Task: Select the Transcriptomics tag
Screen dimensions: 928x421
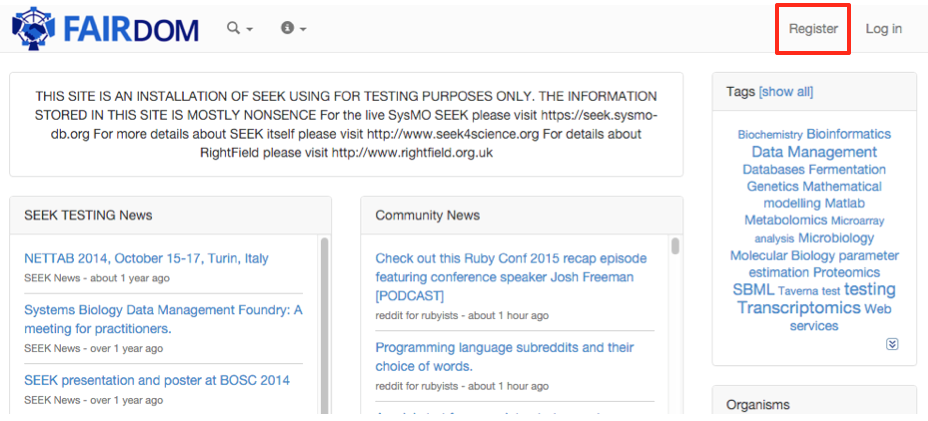Action: click(x=798, y=308)
